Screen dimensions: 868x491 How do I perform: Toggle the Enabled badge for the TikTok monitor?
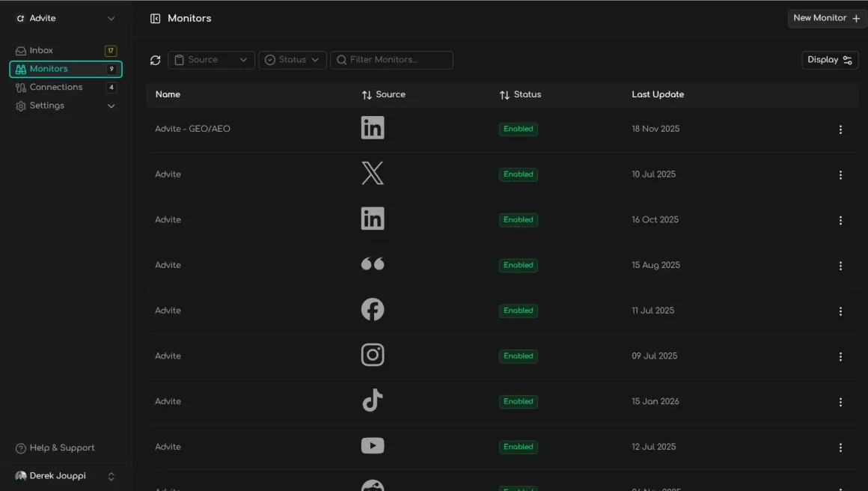[518, 401]
